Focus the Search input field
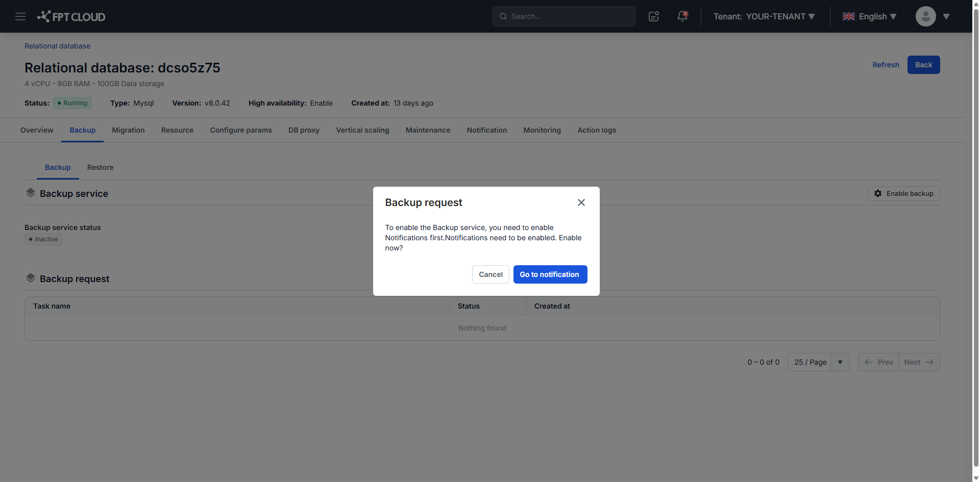 (x=563, y=16)
